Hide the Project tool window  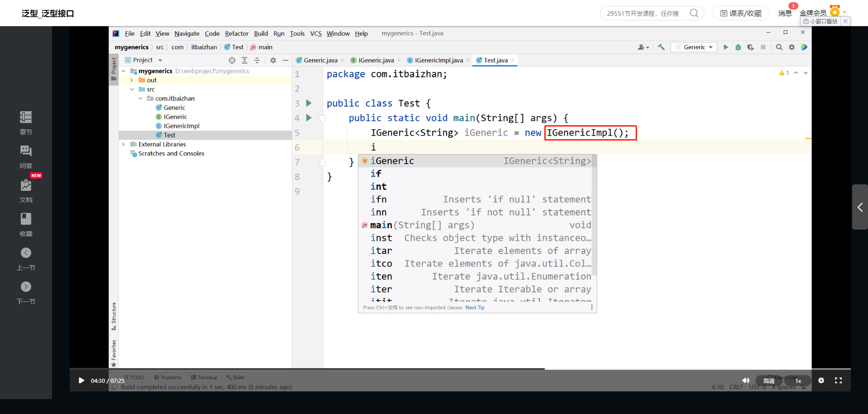coord(285,60)
